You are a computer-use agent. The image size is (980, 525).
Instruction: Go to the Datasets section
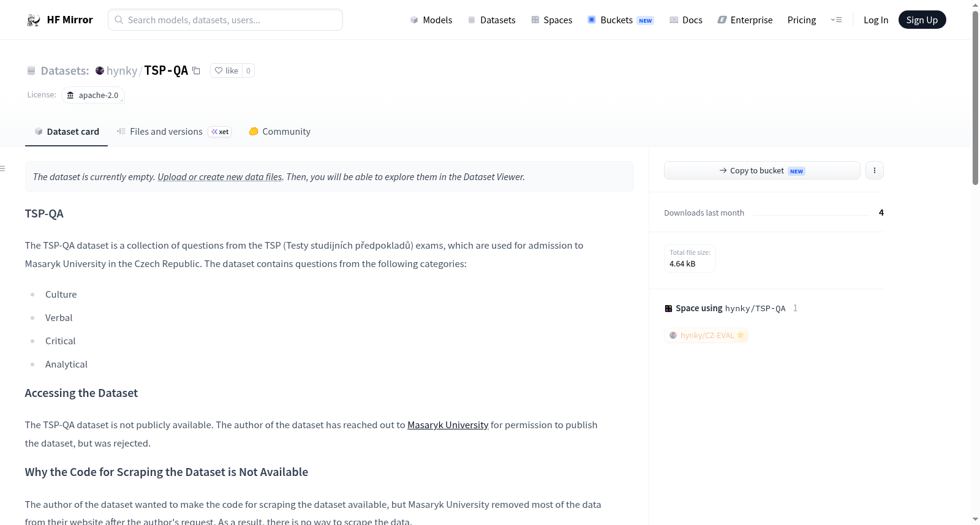[x=492, y=20]
